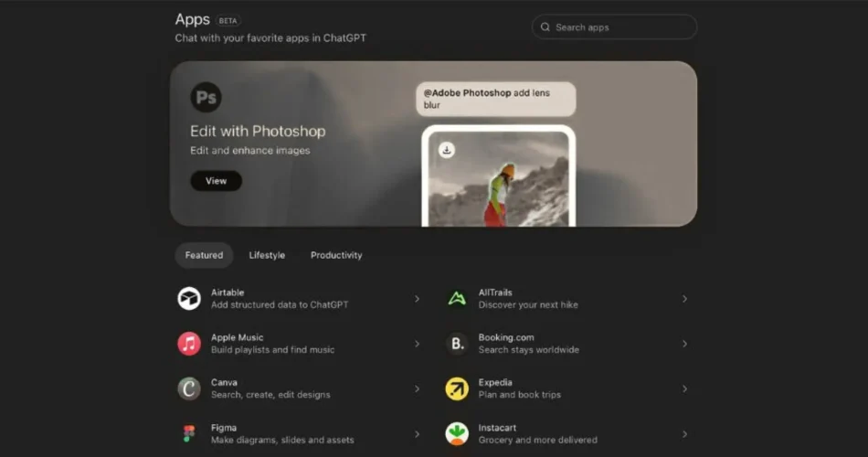Click the Booking.com icon

point(457,344)
